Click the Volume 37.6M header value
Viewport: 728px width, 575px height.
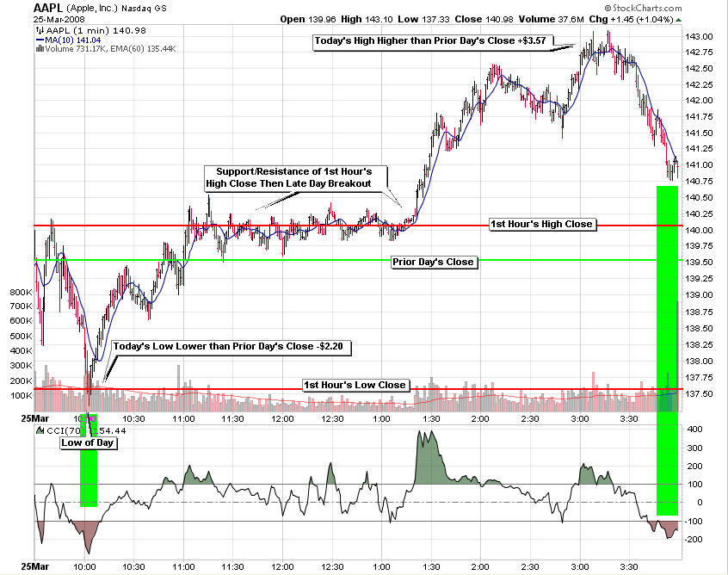click(551, 20)
